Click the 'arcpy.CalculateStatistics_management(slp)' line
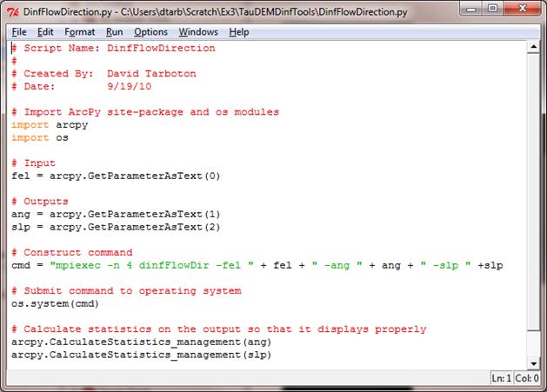Screen dimensions: 547x392 tap(141, 355)
